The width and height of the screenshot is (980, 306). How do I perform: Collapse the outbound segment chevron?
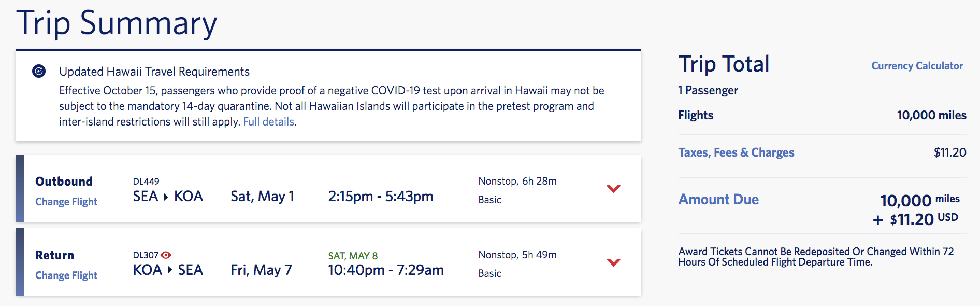(x=613, y=189)
